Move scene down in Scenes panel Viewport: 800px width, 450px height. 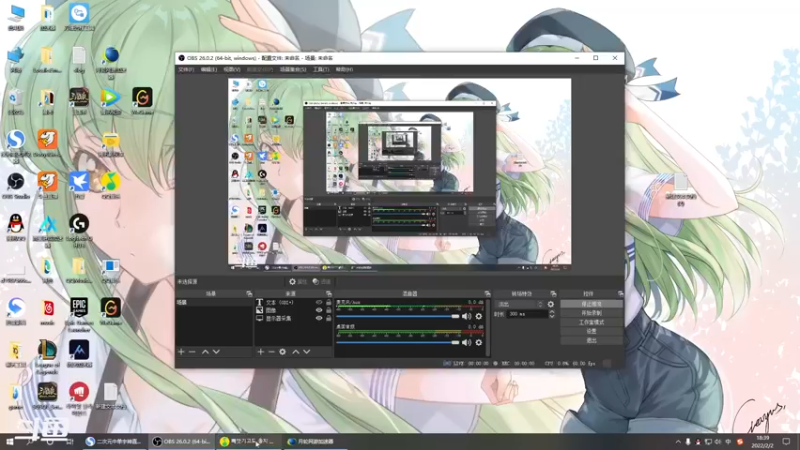click(216, 352)
